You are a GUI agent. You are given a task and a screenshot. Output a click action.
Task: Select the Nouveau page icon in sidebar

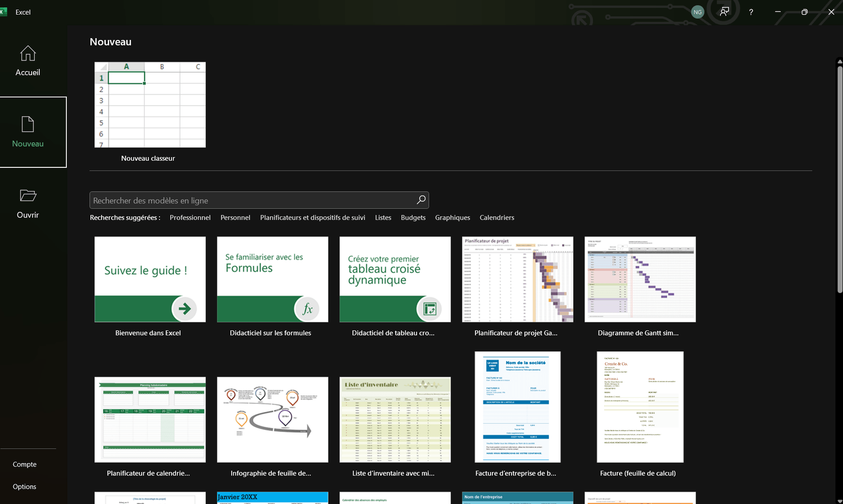pos(28,124)
